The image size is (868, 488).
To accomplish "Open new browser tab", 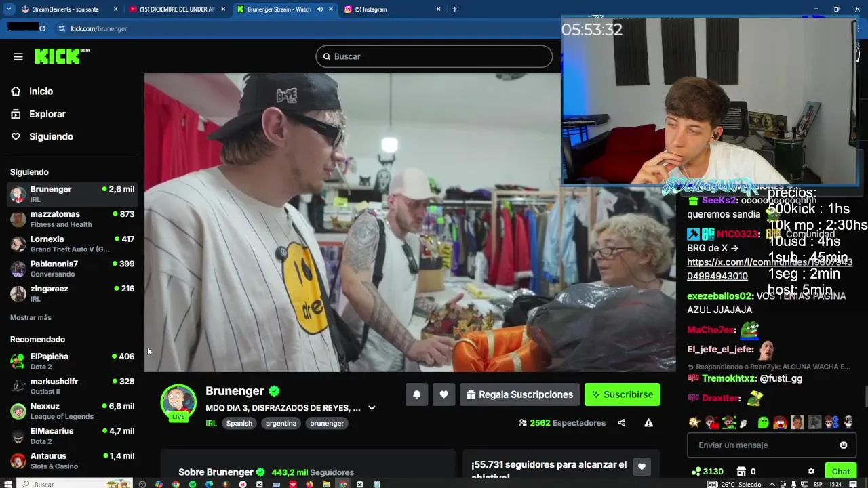I will [454, 9].
